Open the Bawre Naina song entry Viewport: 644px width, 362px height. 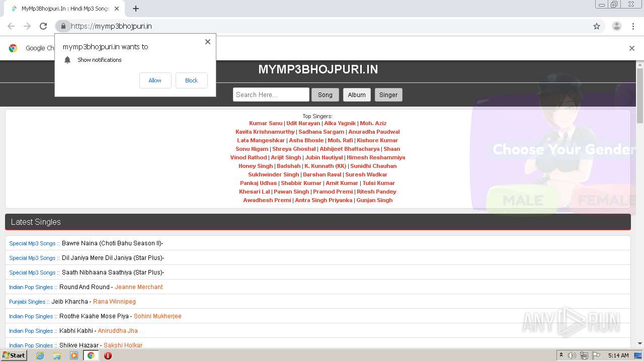point(112,243)
